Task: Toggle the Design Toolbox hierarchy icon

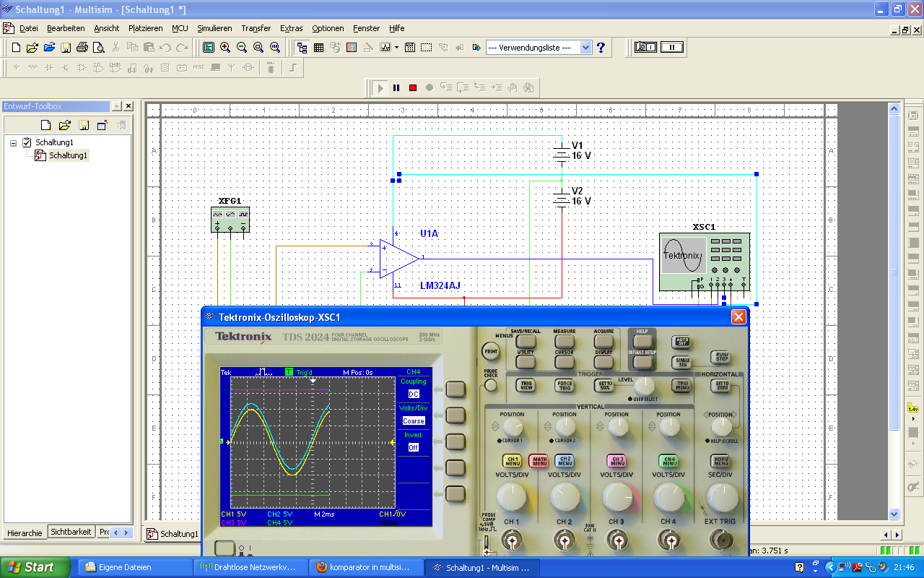Action: (302, 48)
